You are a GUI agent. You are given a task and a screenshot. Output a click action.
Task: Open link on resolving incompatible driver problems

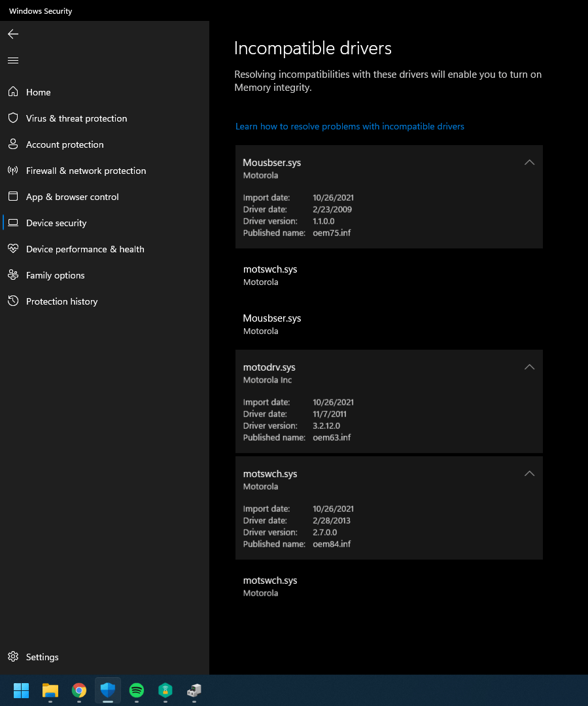(350, 127)
